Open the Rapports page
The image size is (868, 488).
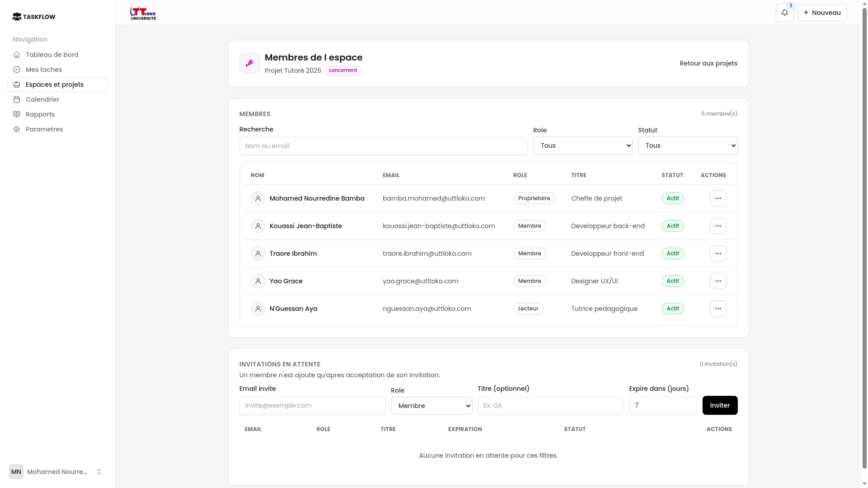click(57, 114)
